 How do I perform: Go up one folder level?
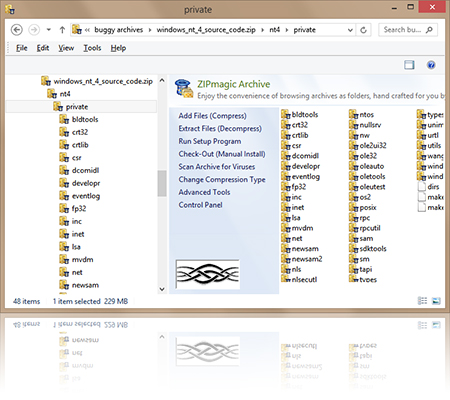(x=62, y=30)
